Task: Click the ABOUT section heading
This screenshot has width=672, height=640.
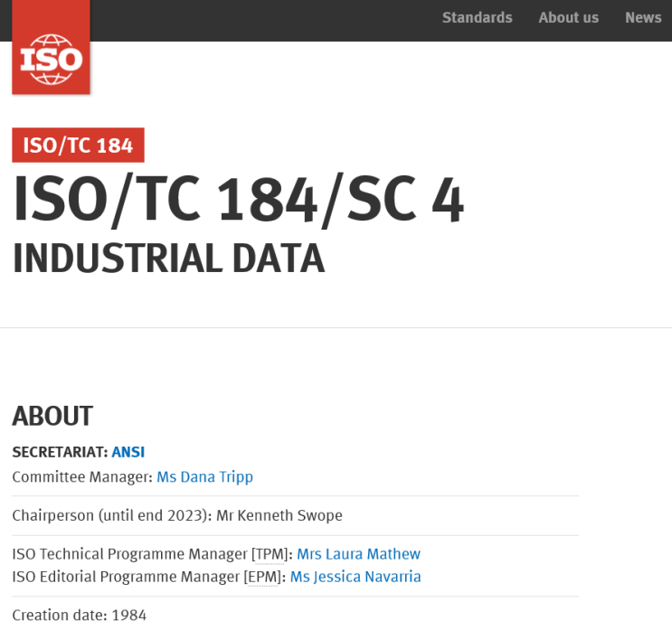Action: tap(52, 416)
